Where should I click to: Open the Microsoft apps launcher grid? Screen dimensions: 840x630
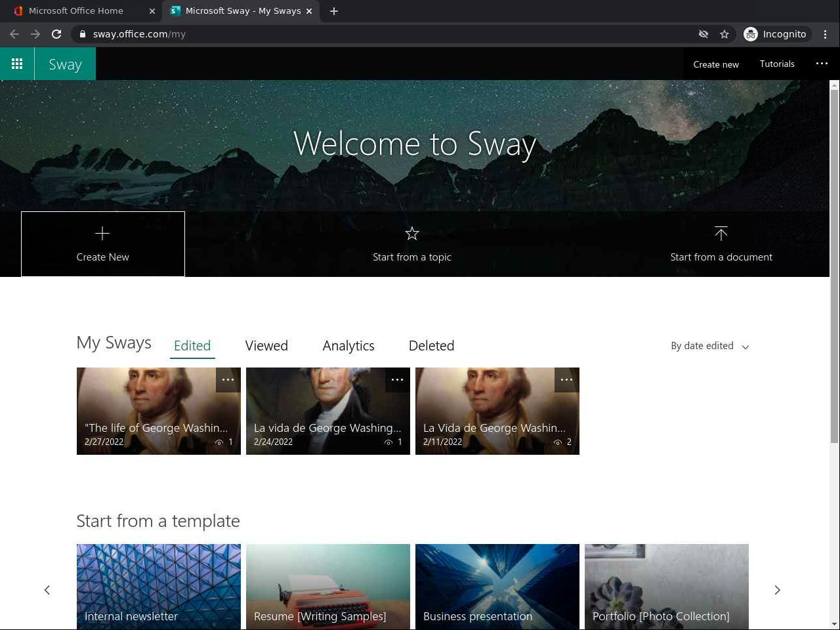(x=17, y=64)
